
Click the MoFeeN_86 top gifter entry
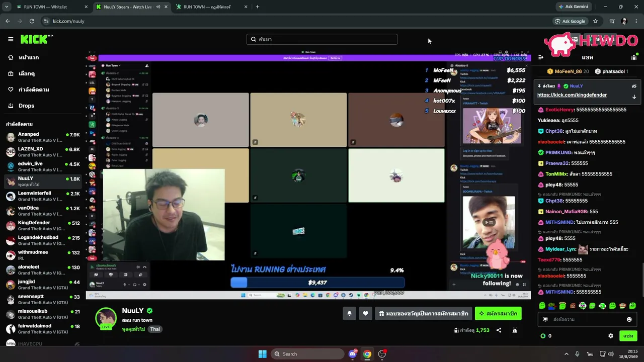point(568,71)
